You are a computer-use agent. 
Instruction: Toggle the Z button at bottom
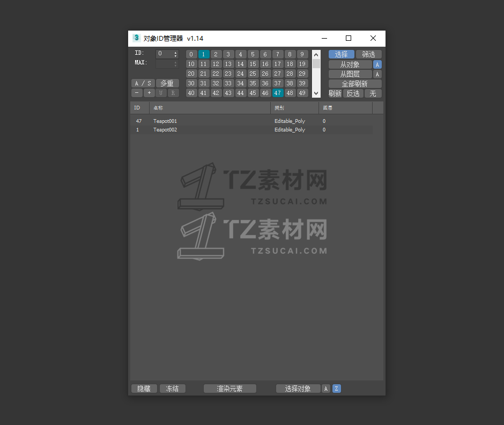[x=337, y=389]
